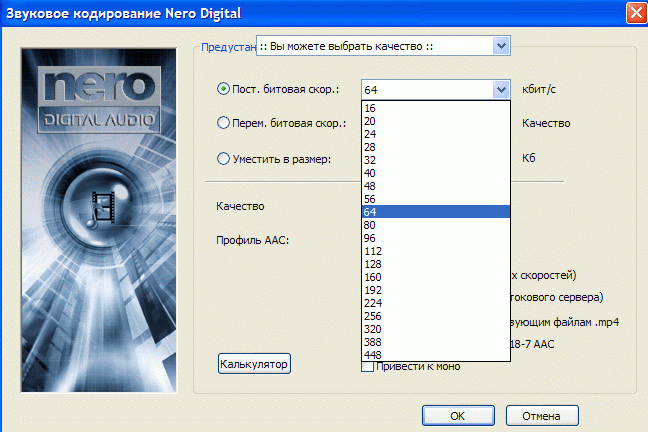Open the preset quality dropdown arrow
Image resolution: width=648 pixels, height=432 pixels.
coord(501,46)
